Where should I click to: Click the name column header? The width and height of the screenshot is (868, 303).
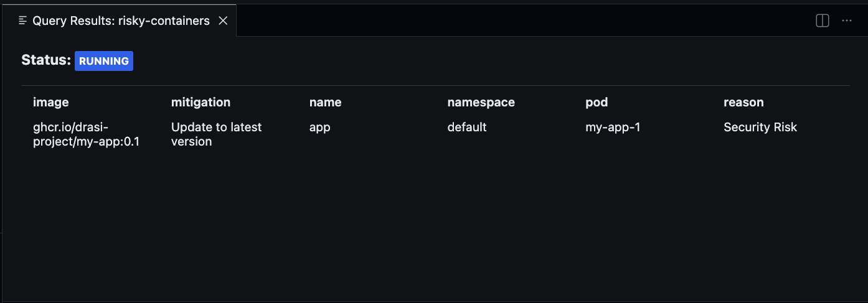coord(326,102)
